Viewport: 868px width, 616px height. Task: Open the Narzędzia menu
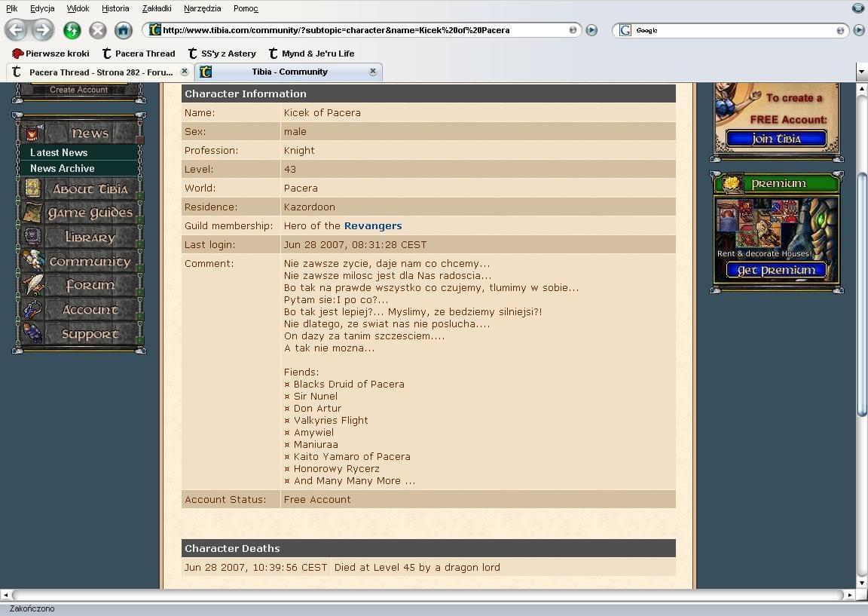tap(202, 8)
